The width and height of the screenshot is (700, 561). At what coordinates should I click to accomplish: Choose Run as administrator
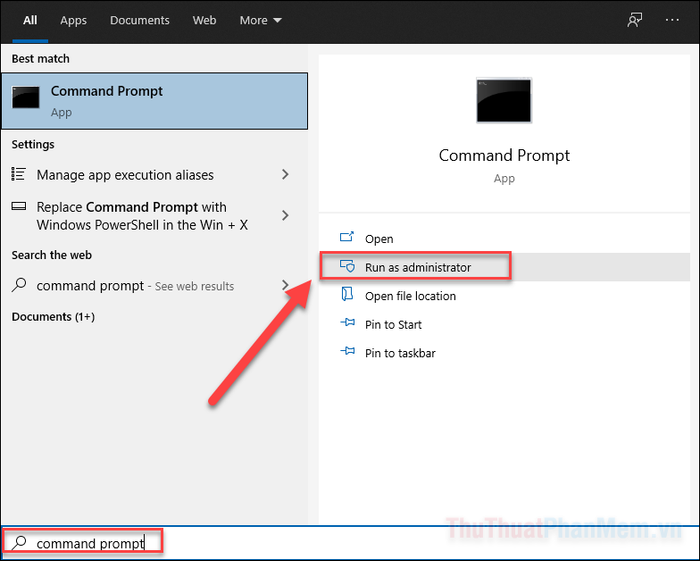(x=504, y=267)
